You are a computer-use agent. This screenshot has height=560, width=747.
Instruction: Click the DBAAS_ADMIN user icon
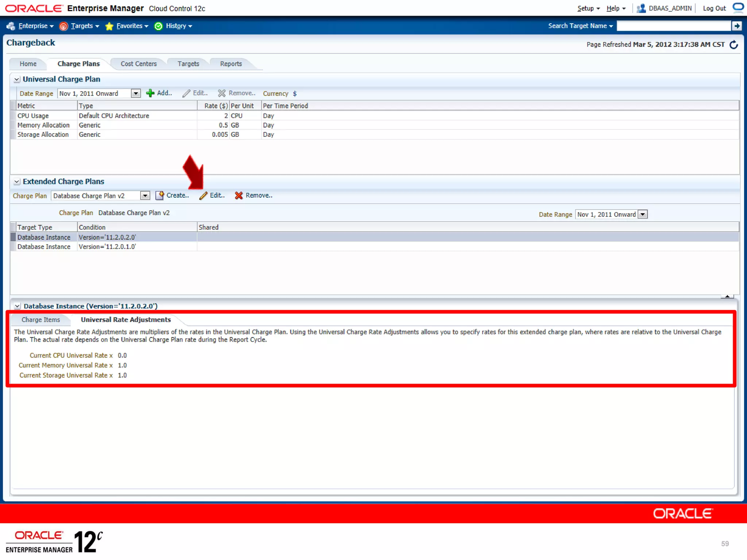641,8
